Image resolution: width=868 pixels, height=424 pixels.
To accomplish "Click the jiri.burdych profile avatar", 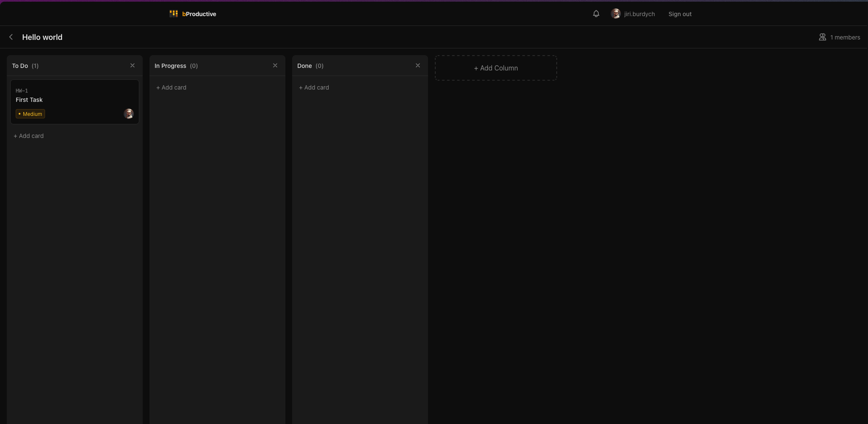I will (616, 13).
